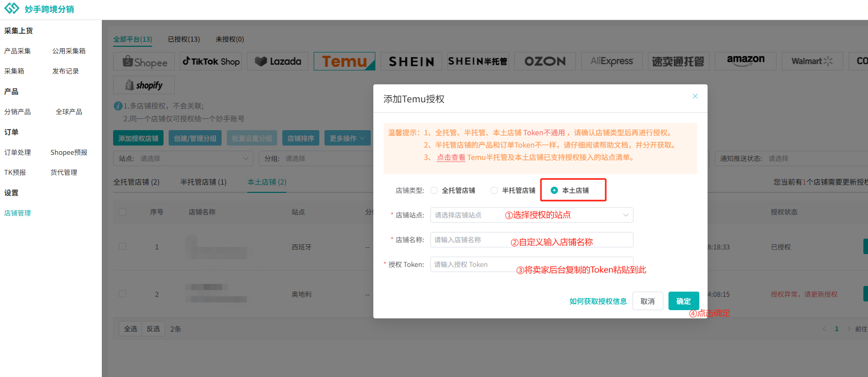This screenshot has height=377, width=868.
Task: Click the 全选 button below table
Action: (x=131, y=329)
